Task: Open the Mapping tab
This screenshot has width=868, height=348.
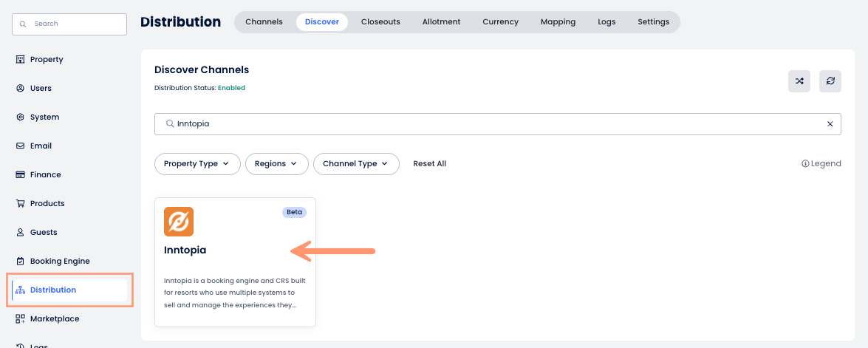Action: pyautogui.click(x=558, y=22)
